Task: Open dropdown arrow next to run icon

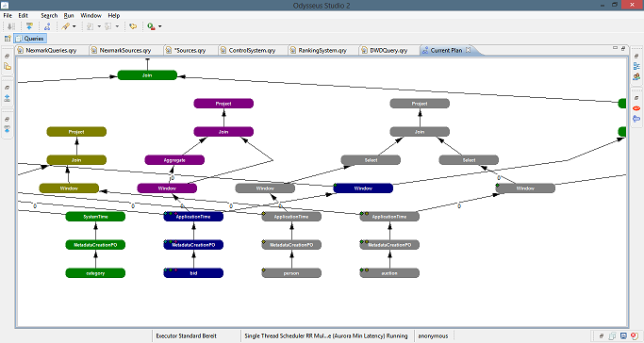Action: point(159,26)
